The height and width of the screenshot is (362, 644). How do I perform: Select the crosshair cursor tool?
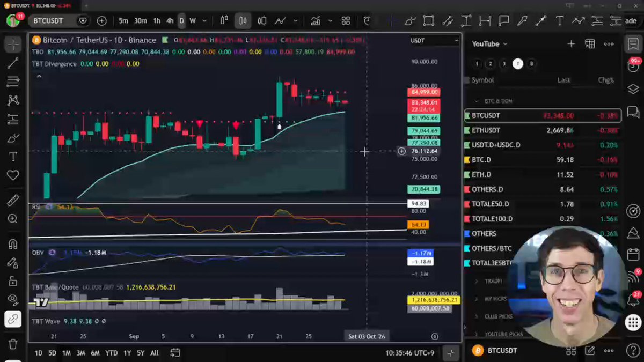point(13,44)
